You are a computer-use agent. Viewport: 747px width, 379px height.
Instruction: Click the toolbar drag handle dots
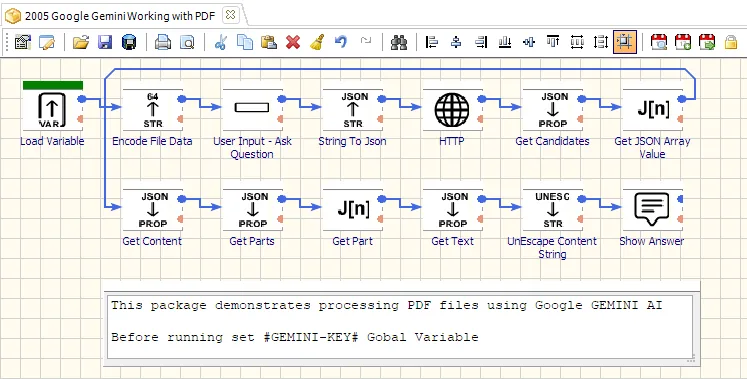[7, 42]
